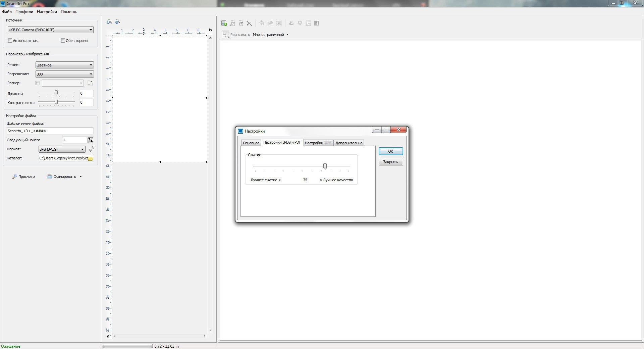Switch to the Настройки TIFF tab
This screenshot has height=349, width=644.
click(318, 143)
